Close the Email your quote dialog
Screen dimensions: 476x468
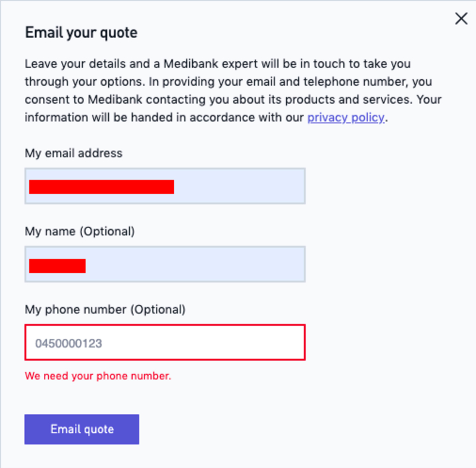pos(461,18)
